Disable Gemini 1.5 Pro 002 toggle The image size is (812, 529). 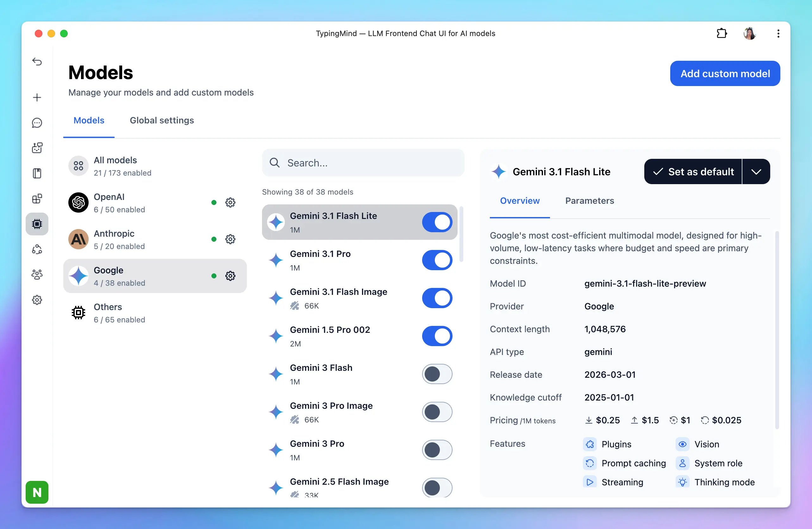point(437,336)
